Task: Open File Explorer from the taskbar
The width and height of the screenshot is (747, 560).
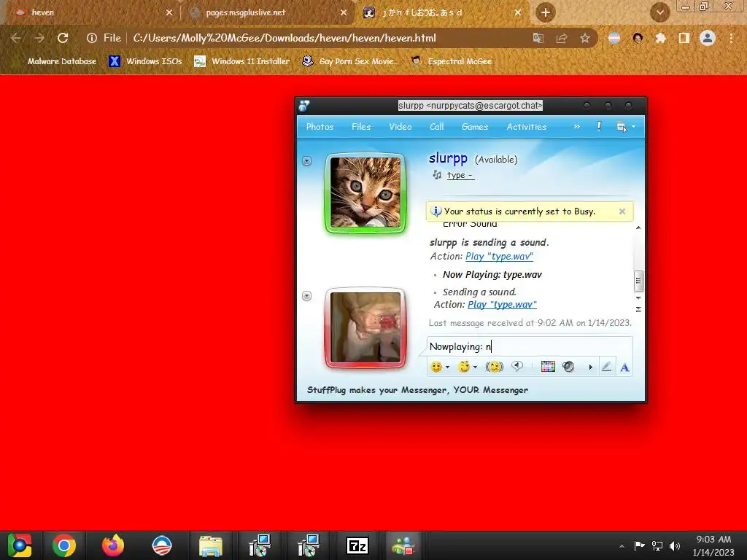Action: tap(211, 545)
